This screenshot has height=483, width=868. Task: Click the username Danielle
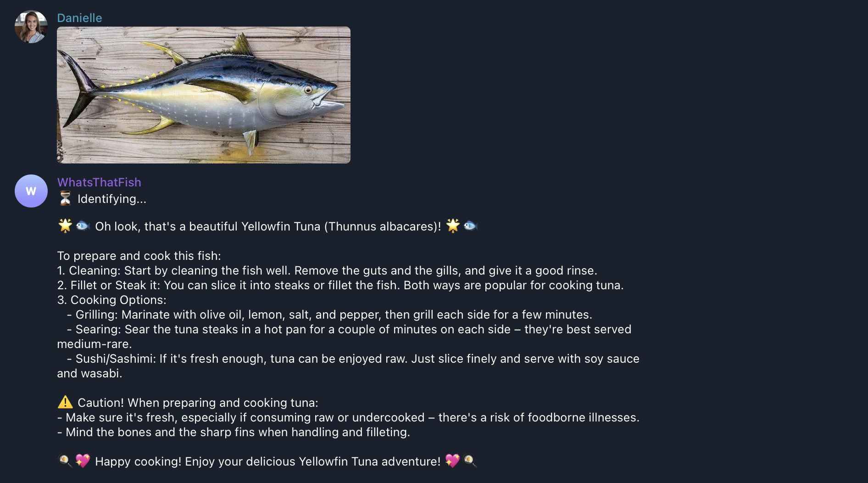(79, 18)
